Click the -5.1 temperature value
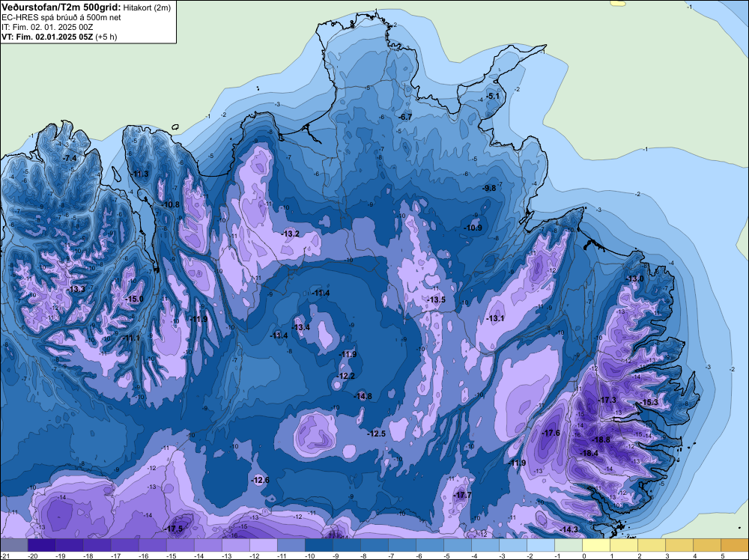Screen dimensions: 749x560 (491, 96)
